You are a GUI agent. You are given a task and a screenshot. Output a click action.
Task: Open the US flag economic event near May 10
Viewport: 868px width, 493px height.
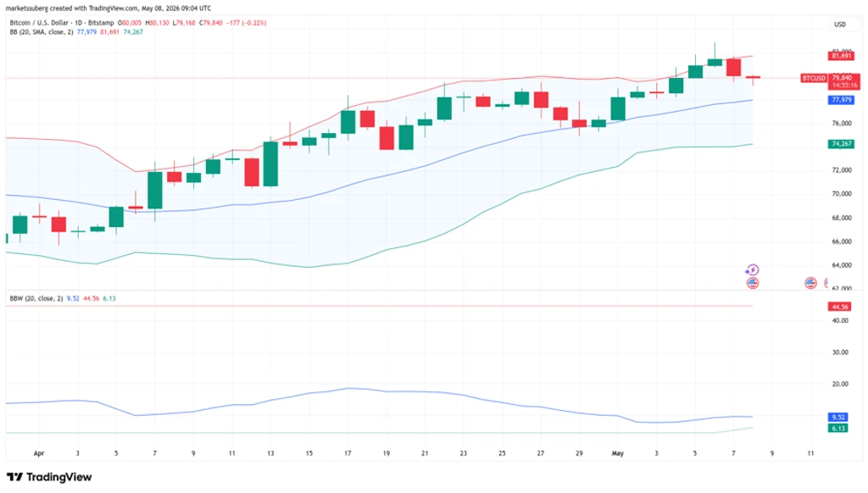coord(810,283)
